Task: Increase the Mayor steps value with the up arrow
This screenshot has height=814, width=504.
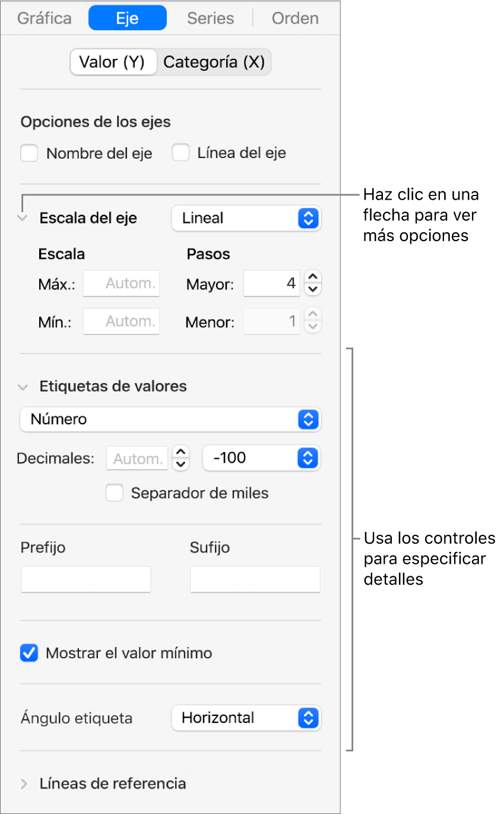Action: coord(313,277)
